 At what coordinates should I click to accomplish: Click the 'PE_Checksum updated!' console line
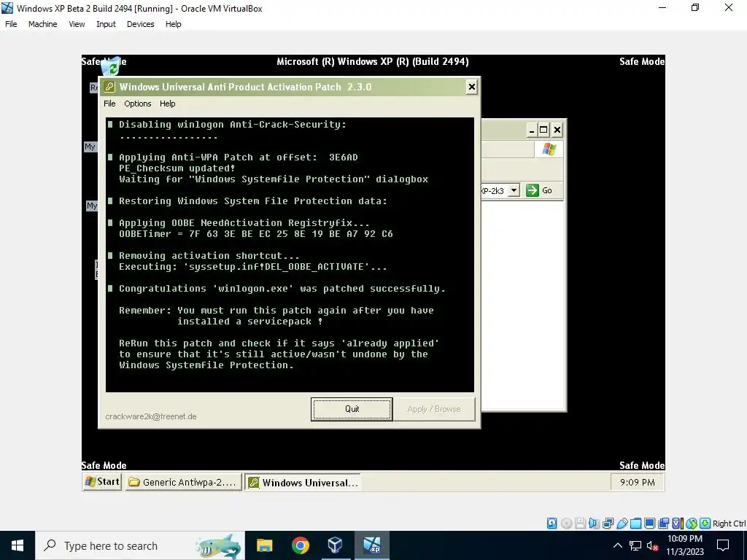(177, 168)
